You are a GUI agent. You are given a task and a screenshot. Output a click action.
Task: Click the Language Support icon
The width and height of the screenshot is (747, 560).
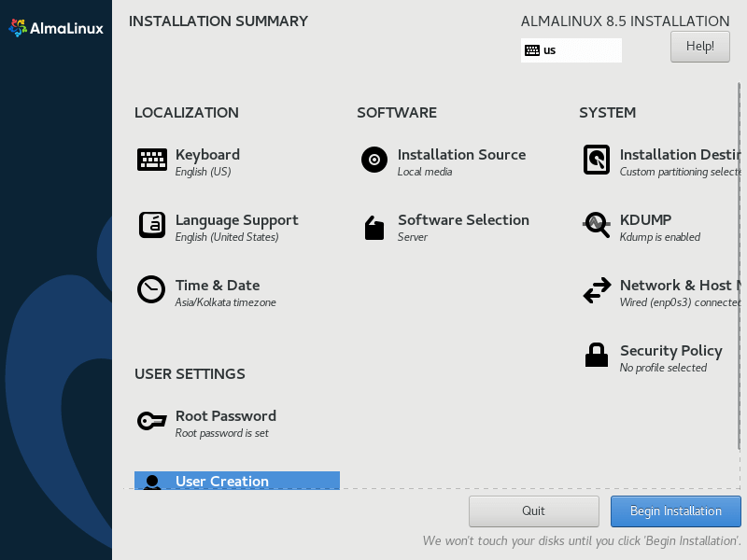click(x=152, y=225)
